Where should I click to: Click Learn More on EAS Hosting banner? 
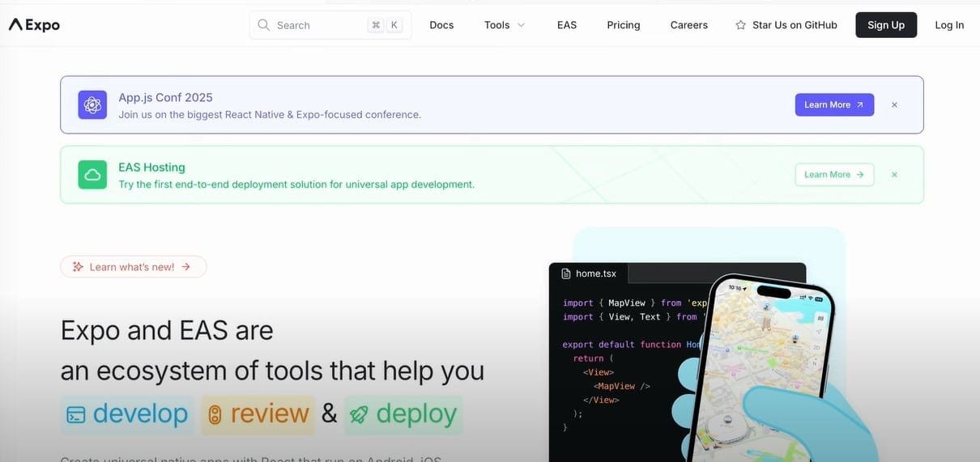pos(833,175)
